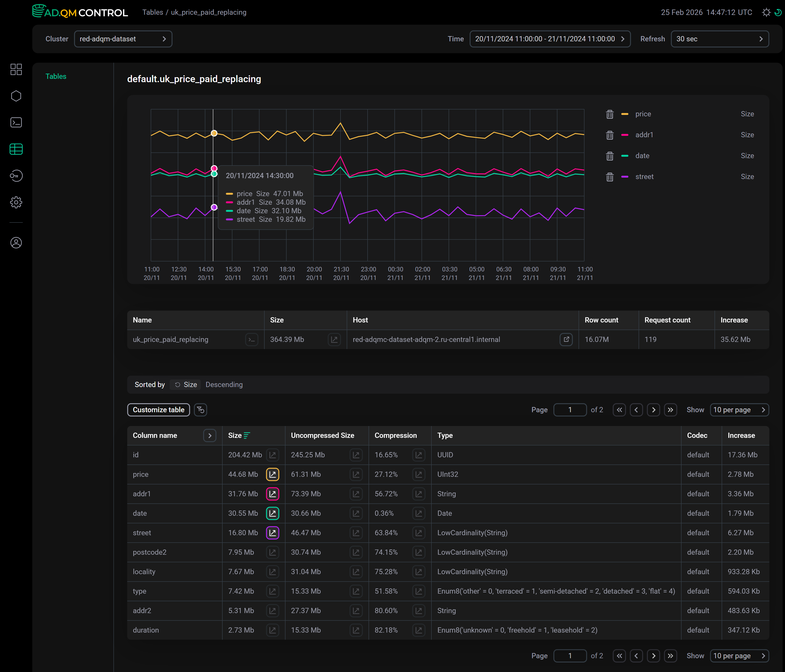Click the addr1 pink legend color marker

coord(625,135)
